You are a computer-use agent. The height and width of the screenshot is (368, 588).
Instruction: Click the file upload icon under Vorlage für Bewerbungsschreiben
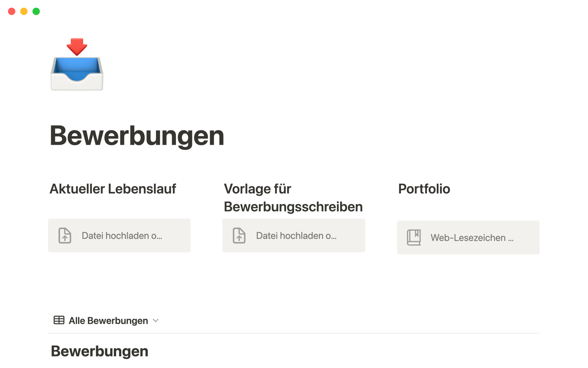(239, 236)
